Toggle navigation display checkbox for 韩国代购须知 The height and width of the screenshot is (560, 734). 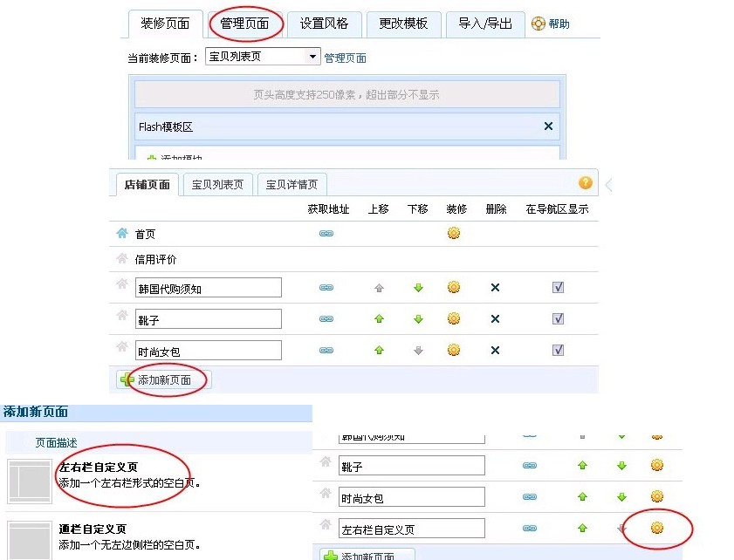tap(558, 287)
